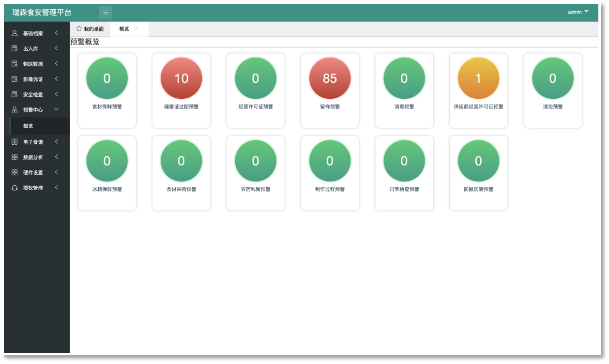Image resolution: width=609 pixels, height=364 pixels.
Task: Open the 物联数据 menu item
Action: (33, 64)
